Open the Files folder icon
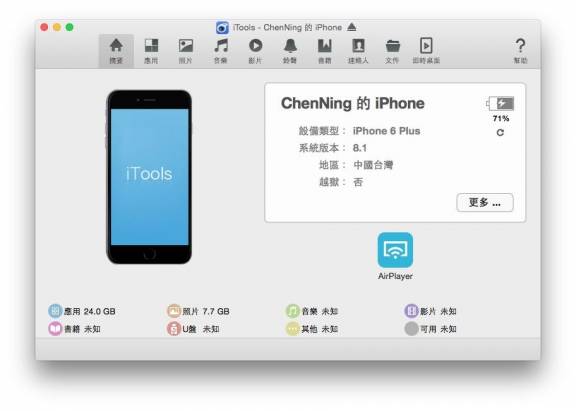The width and height of the screenshot is (576, 411). [392, 51]
